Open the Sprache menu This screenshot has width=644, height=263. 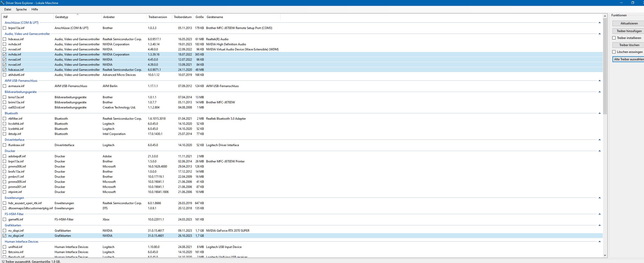pyautogui.click(x=21, y=9)
